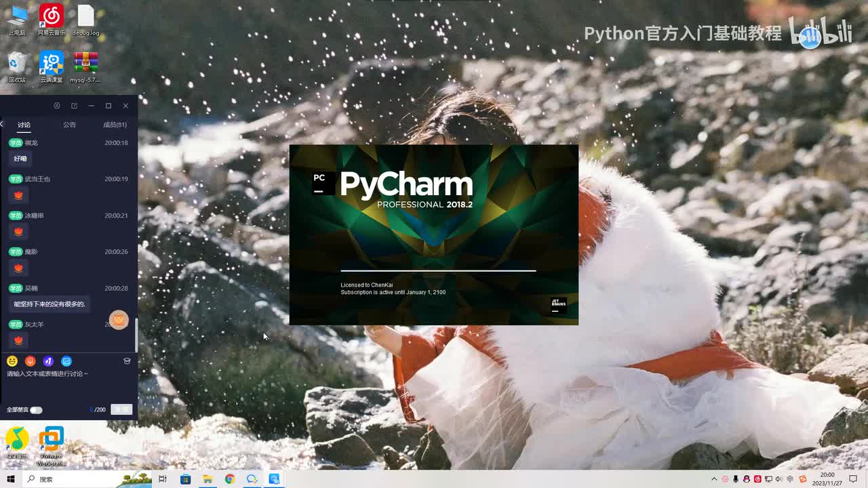Image resolution: width=868 pixels, height=488 pixels.
Task: Click the flower emoji sent by 武当王也
Action: [18, 195]
